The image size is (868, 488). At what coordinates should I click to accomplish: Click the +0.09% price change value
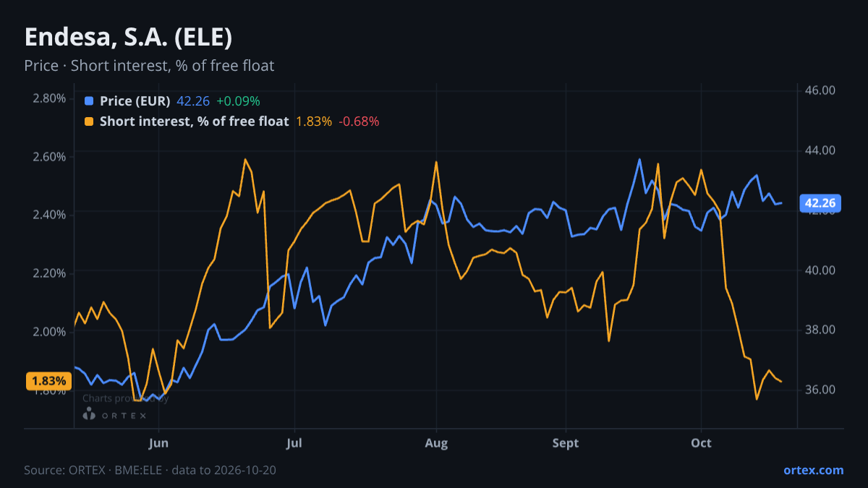tap(238, 101)
